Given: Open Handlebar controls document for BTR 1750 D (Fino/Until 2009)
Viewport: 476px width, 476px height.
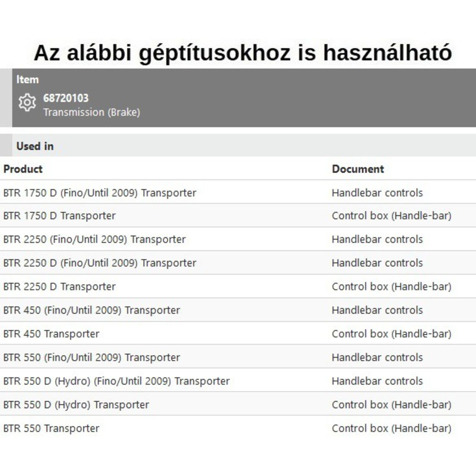Looking at the screenshot, I should pyautogui.click(x=377, y=193).
